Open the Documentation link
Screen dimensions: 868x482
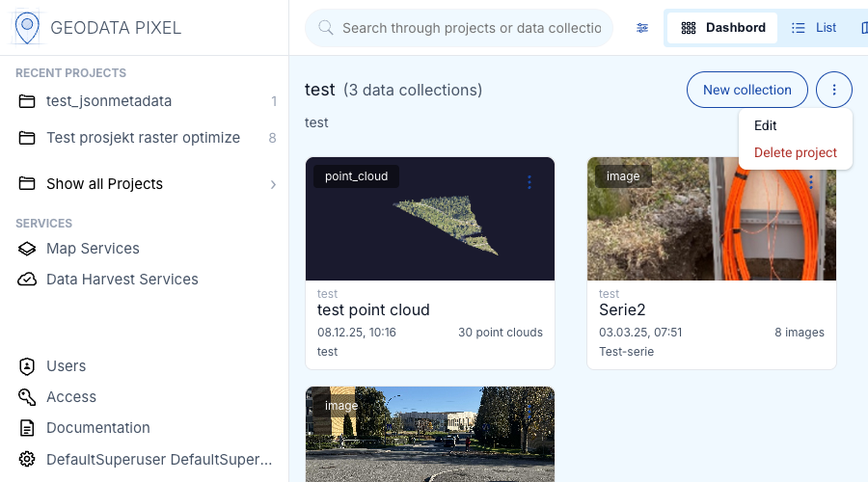pos(98,428)
